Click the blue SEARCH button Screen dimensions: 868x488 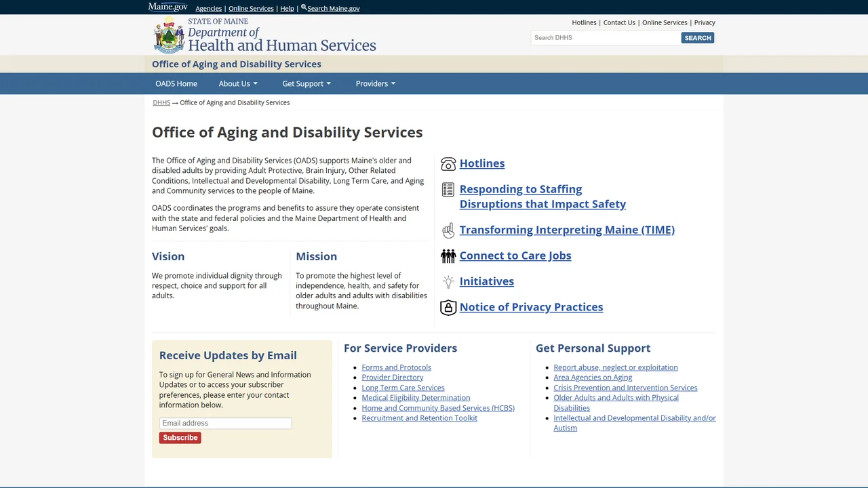click(x=698, y=38)
